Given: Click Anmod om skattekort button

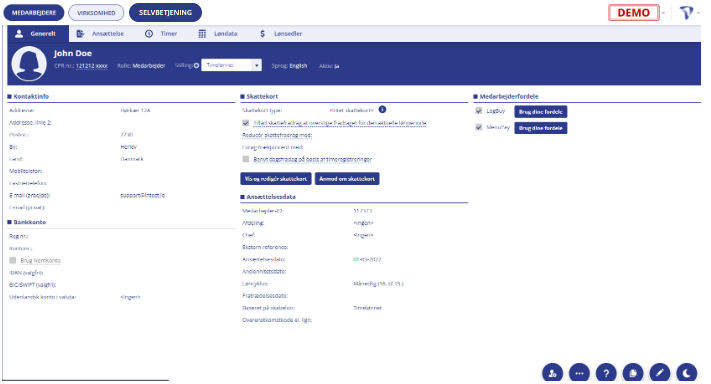Looking at the screenshot, I should (347, 179).
